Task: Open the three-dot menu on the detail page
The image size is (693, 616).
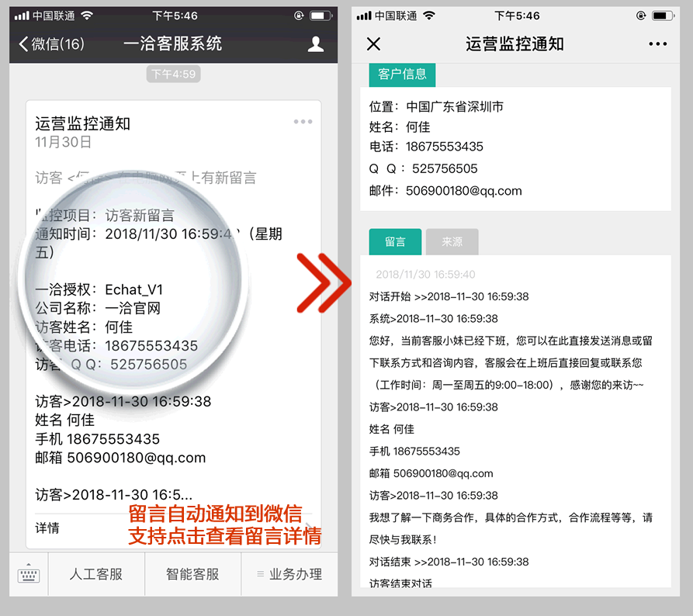Action: pos(657,43)
